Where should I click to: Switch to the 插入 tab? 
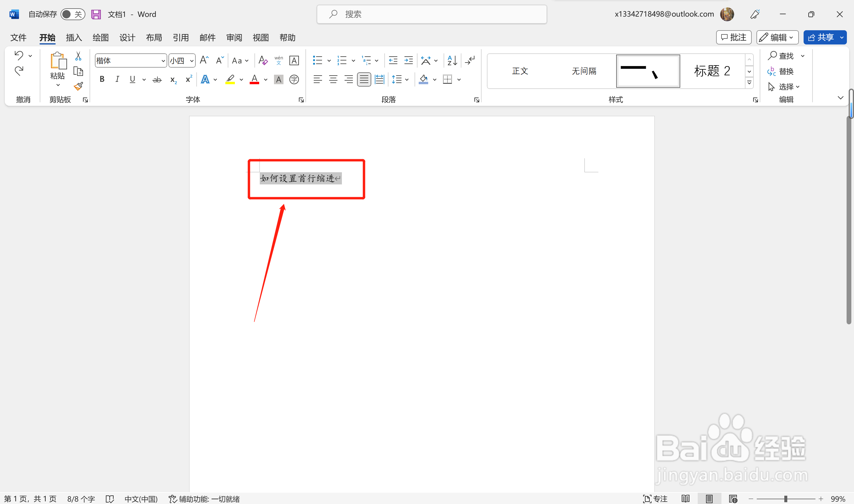74,37
